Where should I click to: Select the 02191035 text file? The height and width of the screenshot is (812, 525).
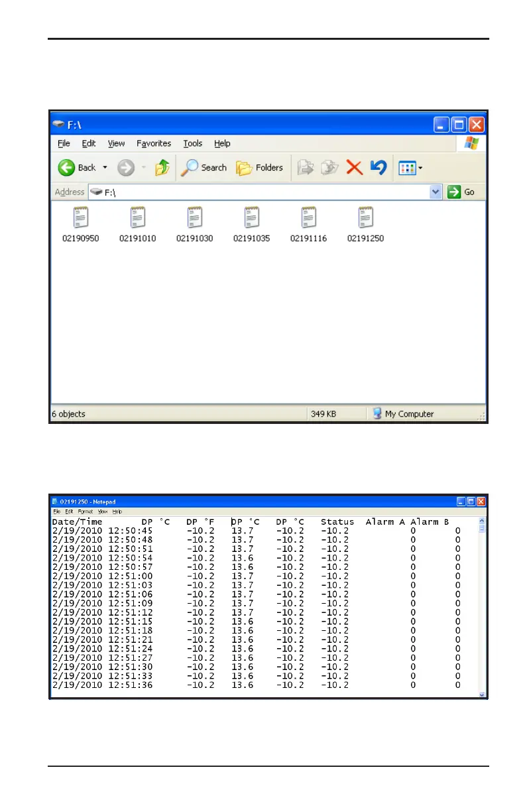click(x=251, y=225)
